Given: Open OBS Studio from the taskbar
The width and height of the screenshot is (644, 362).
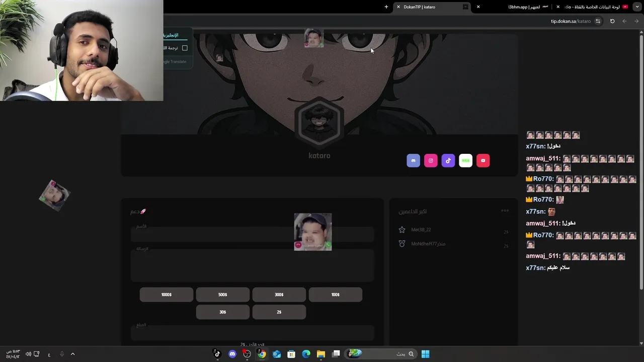Looking at the screenshot, I should pyautogui.click(x=247, y=354).
